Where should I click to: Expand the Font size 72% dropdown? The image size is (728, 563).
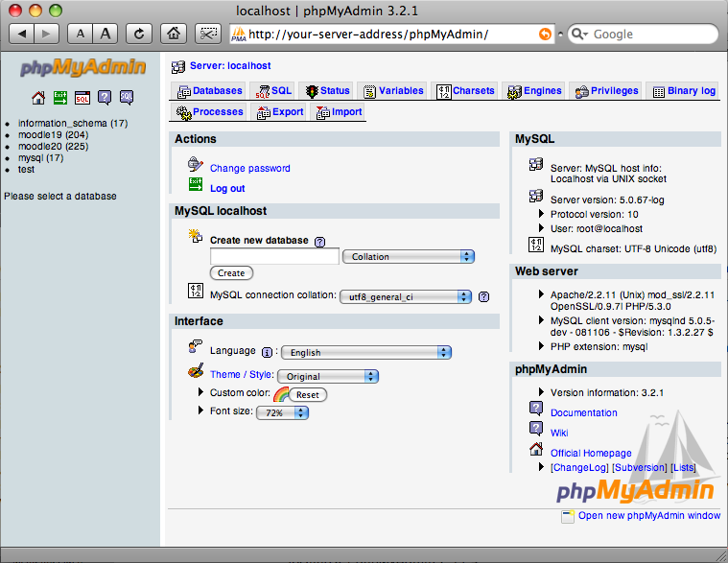point(282,412)
